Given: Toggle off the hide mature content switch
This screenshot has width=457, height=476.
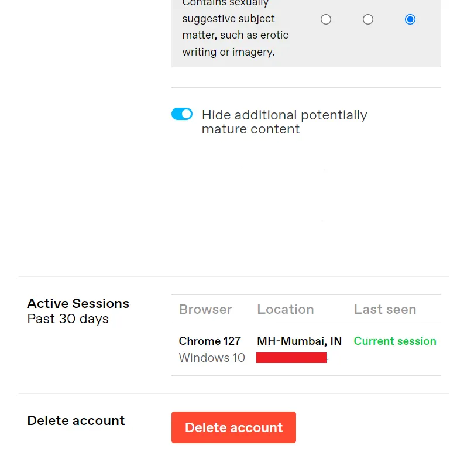Looking at the screenshot, I should 182,114.
